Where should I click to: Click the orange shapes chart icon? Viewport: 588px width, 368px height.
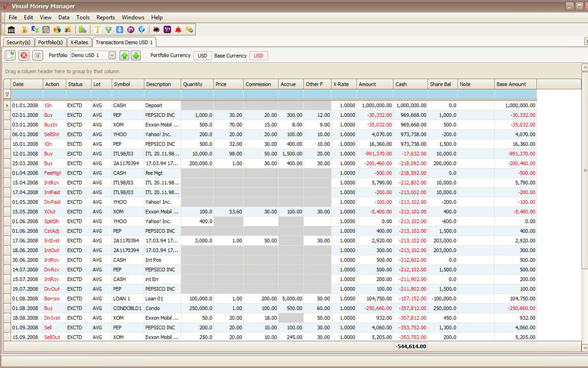coord(68,29)
